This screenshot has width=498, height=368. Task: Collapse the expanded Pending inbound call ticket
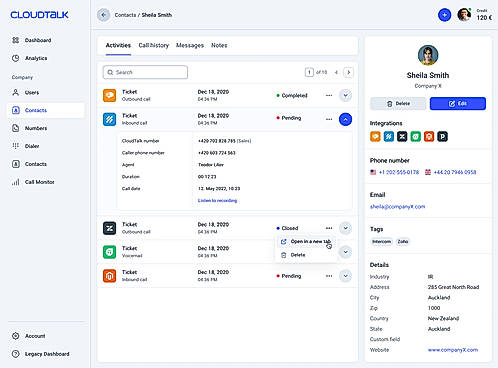[345, 119]
